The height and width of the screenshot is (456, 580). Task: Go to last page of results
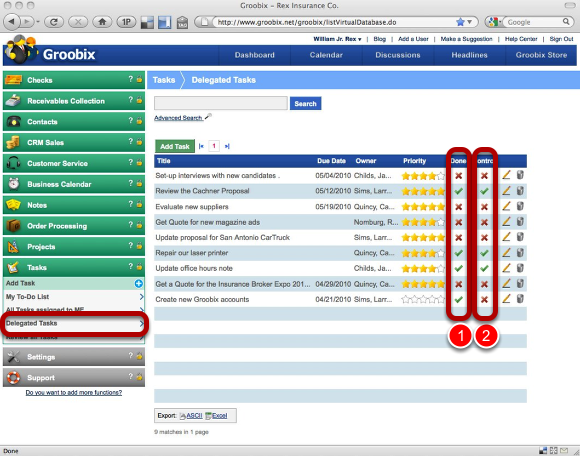click(x=227, y=146)
